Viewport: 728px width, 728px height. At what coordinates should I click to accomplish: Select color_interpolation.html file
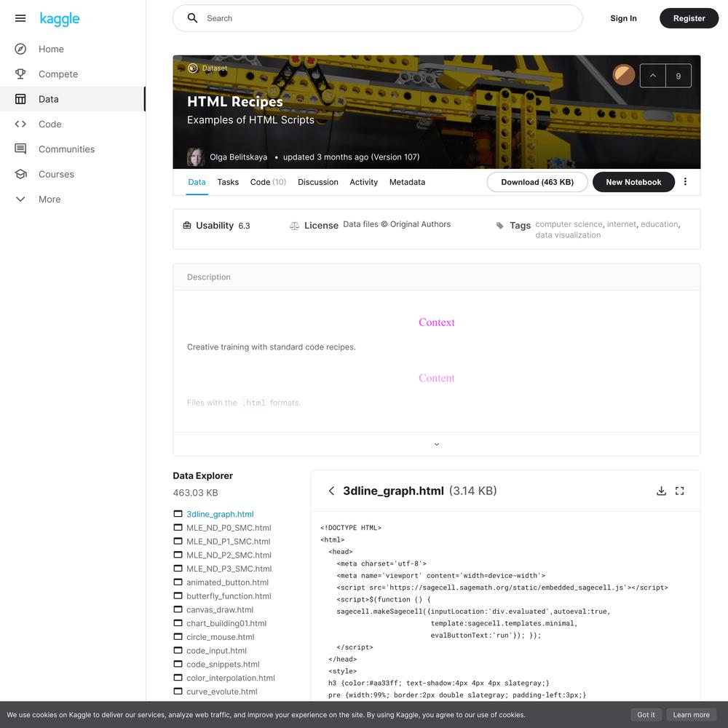coord(231,678)
